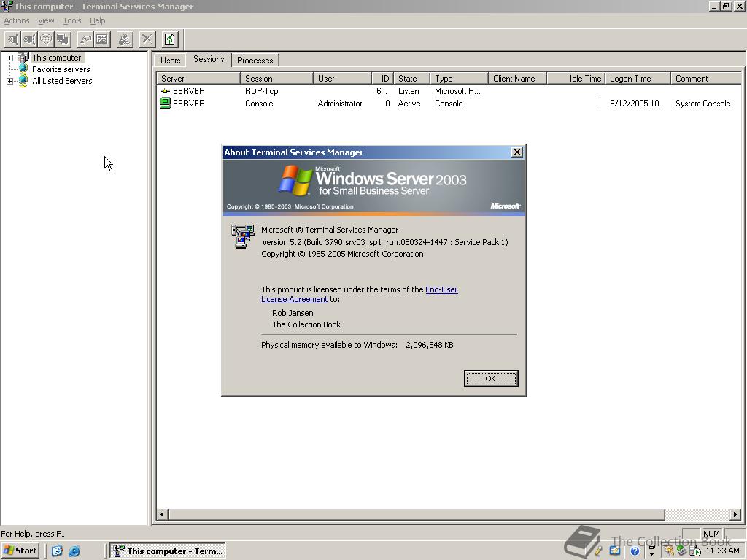Image resolution: width=747 pixels, height=560 pixels.
Task: Click the Reset session toolbar icon
Action: coord(86,39)
